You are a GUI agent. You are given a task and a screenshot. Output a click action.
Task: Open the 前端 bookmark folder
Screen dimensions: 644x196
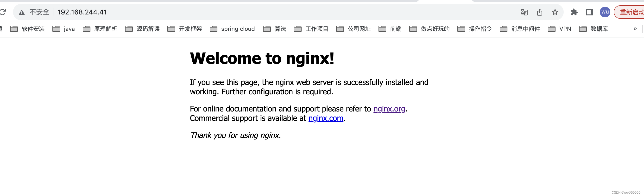click(390, 29)
